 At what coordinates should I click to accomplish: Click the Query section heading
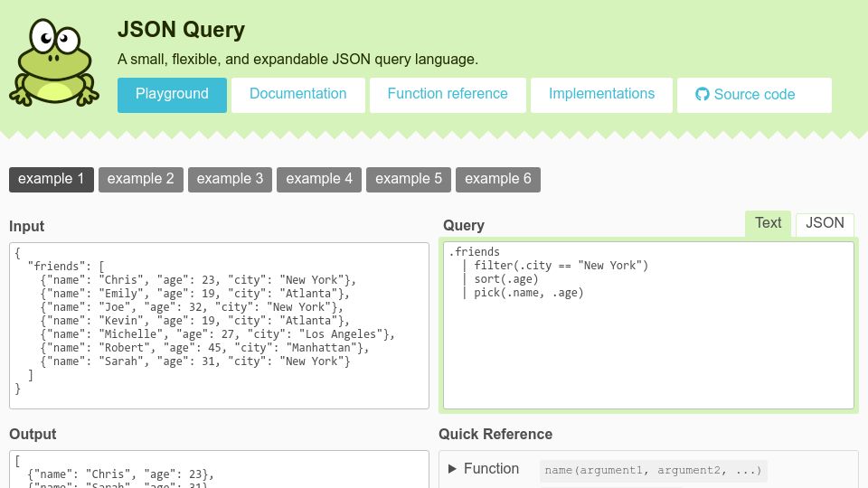point(464,225)
